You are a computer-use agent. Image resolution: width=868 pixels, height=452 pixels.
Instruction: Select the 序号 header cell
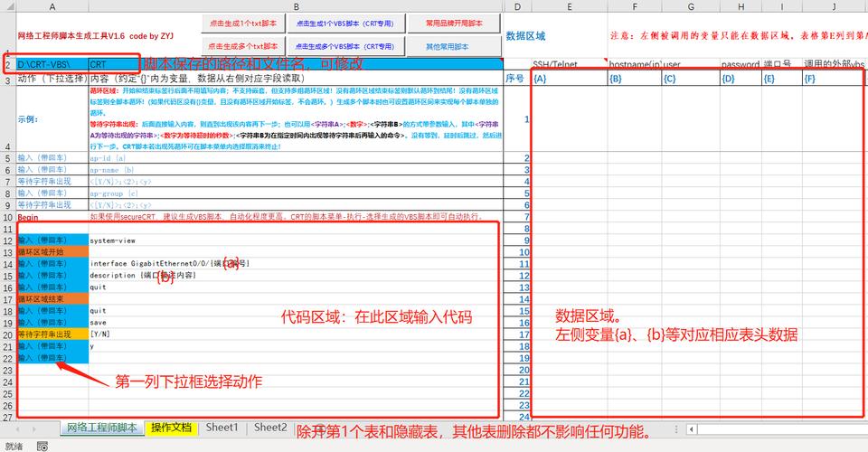pyautogui.click(x=517, y=79)
